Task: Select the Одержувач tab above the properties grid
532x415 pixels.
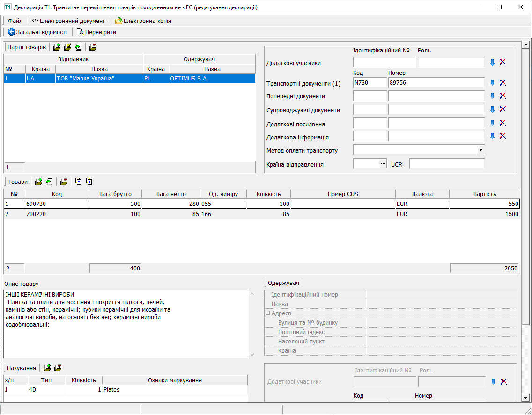Action: coord(283,283)
